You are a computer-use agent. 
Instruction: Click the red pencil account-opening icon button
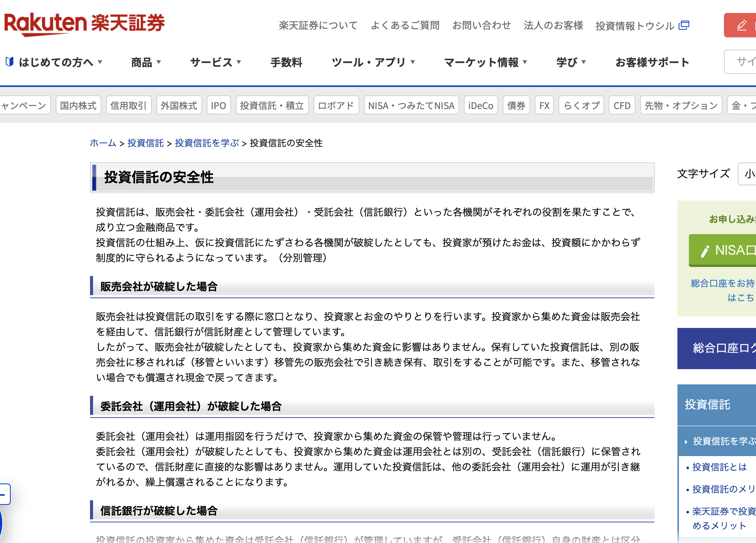[741, 26]
